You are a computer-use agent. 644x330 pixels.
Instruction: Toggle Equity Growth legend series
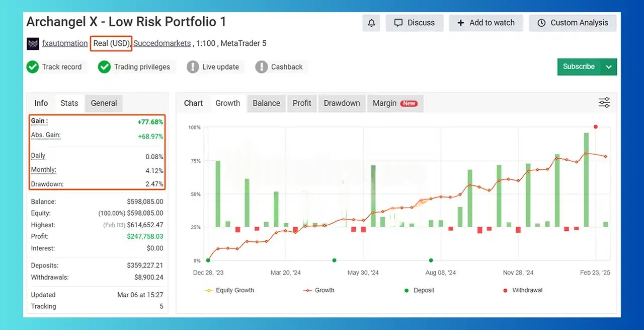tap(229, 290)
